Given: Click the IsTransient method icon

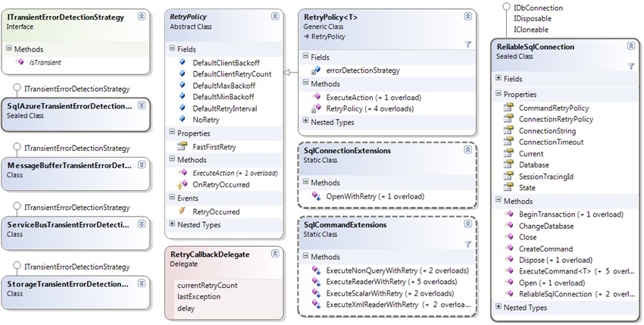Looking at the screenshot, I should pyautogui.click(x=19, y=62).
